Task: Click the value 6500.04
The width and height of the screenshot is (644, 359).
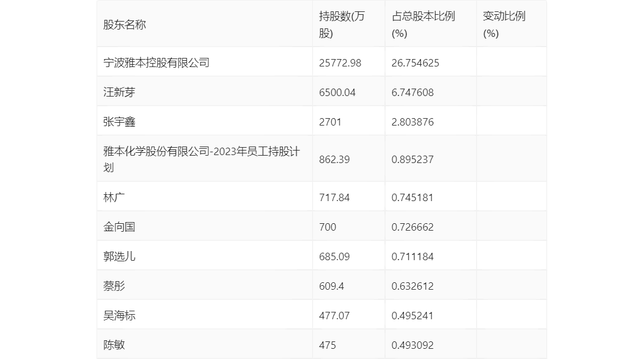Action: tap(337, 93)
